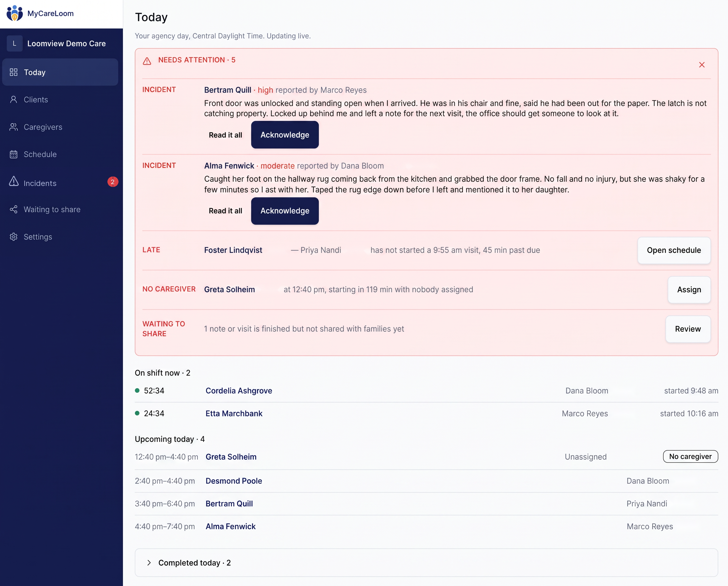Click the Settings gear icon
The height and width of the screenshot is (586, 728).
click(14, 236)
